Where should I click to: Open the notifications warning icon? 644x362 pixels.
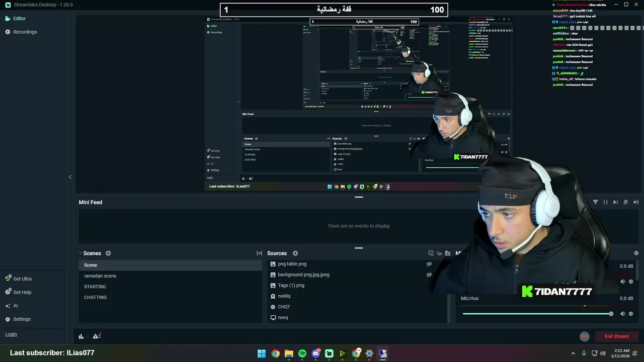click(97, 336)
